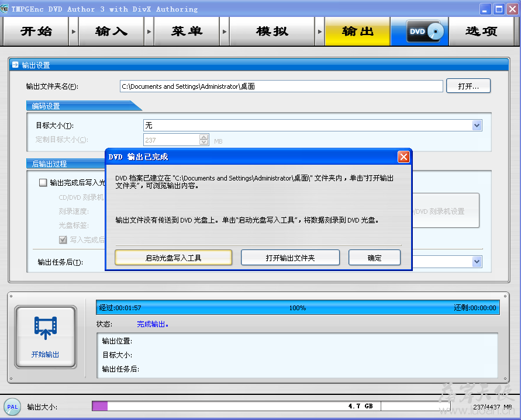Click arrow between 输入 and 菜单 tabs
The width and height of the screenshot is (521, 420).
(149, 32)
